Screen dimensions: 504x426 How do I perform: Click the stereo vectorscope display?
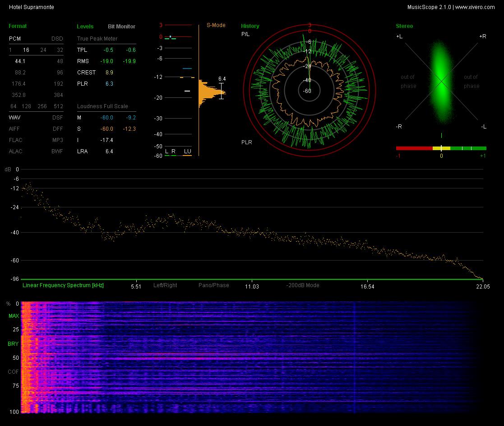[x=441, y=81]
